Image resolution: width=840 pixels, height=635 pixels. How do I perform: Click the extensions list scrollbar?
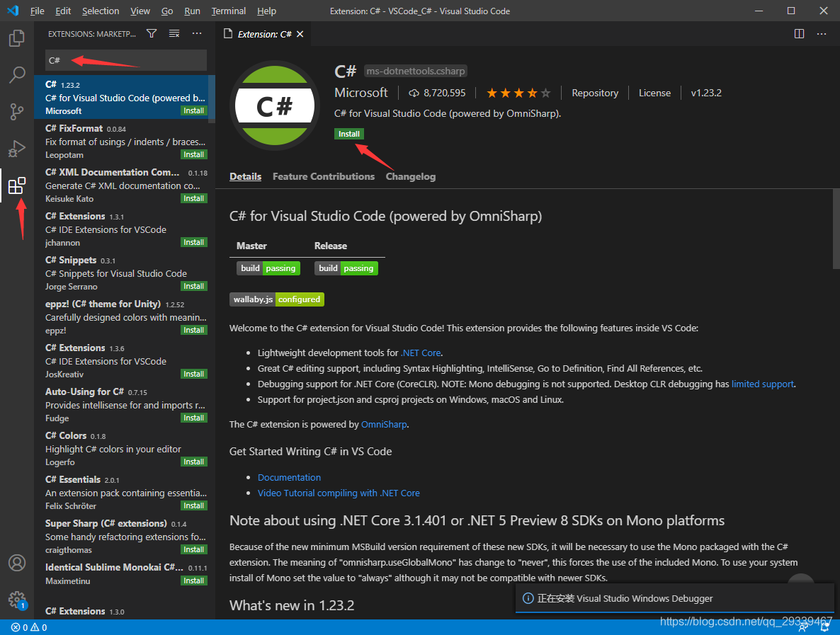(x=212, y=100)
